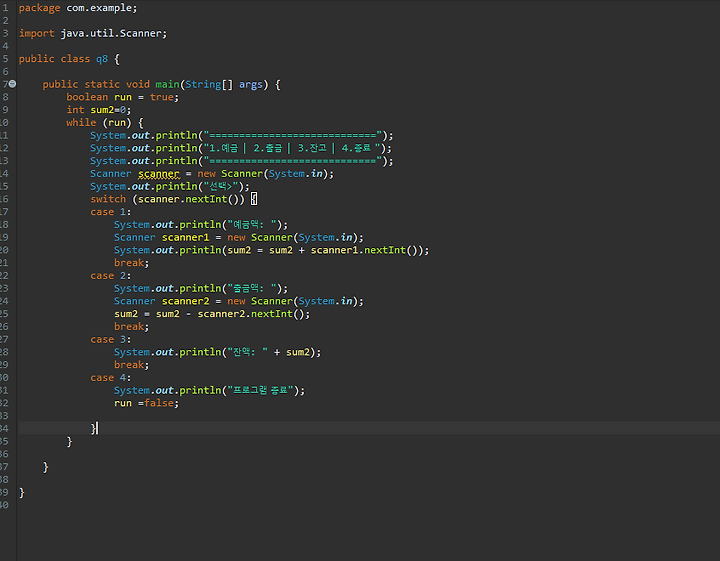720x561 pixels.
Task: Click highlighted opening brace after switch
Action: [254, 199]
